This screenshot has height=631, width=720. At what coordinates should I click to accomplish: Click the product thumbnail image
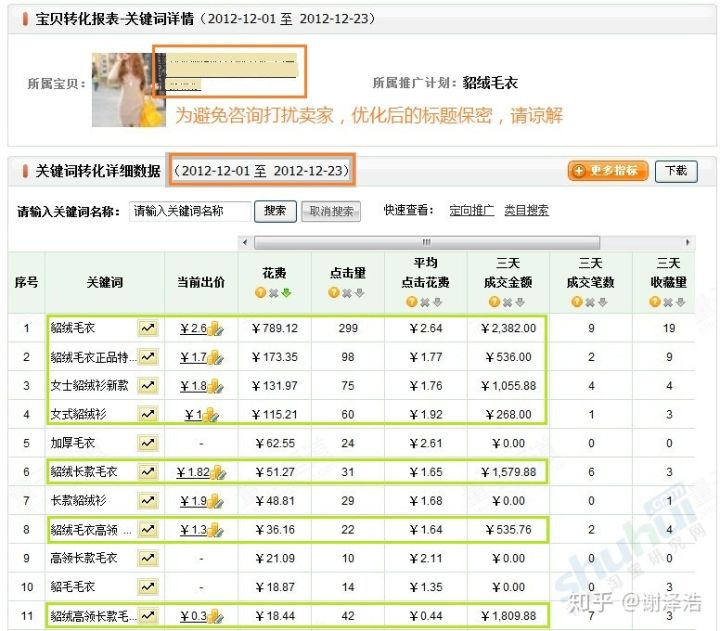pos(128,90)
